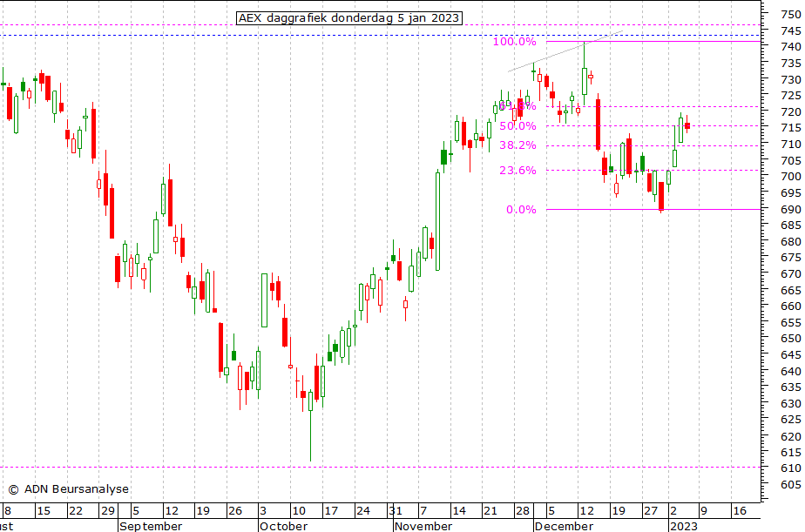
Task: Click the '745' price axis label
Action: point(791,31)
